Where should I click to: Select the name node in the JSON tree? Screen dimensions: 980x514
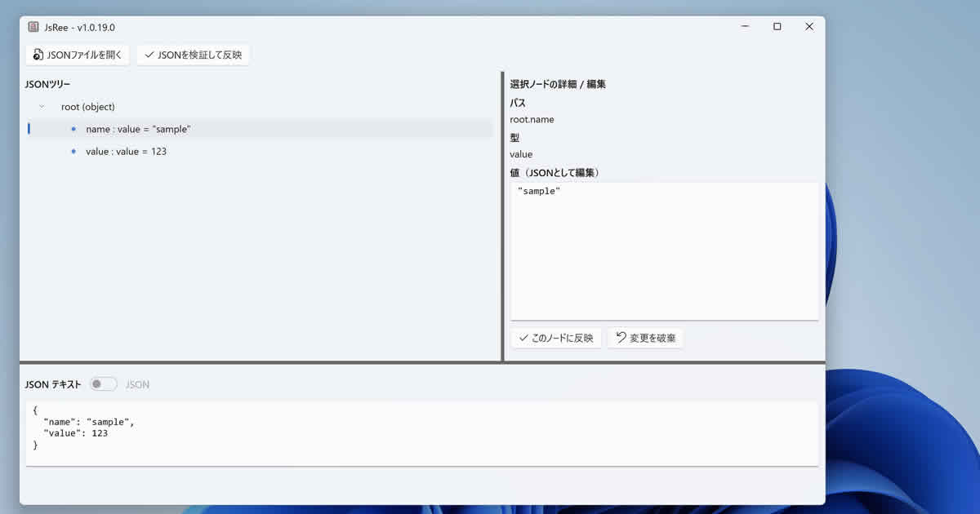coord(139,129)
